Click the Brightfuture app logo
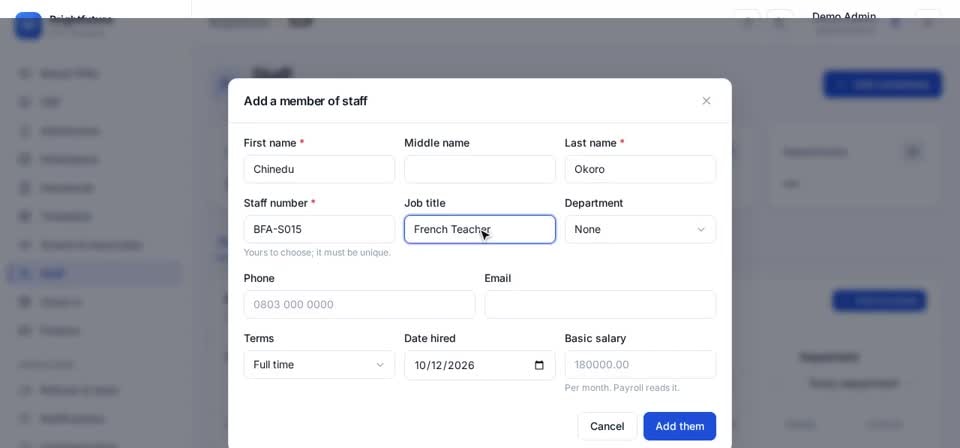This screenshot has width=960, height=448. point(28,24)
